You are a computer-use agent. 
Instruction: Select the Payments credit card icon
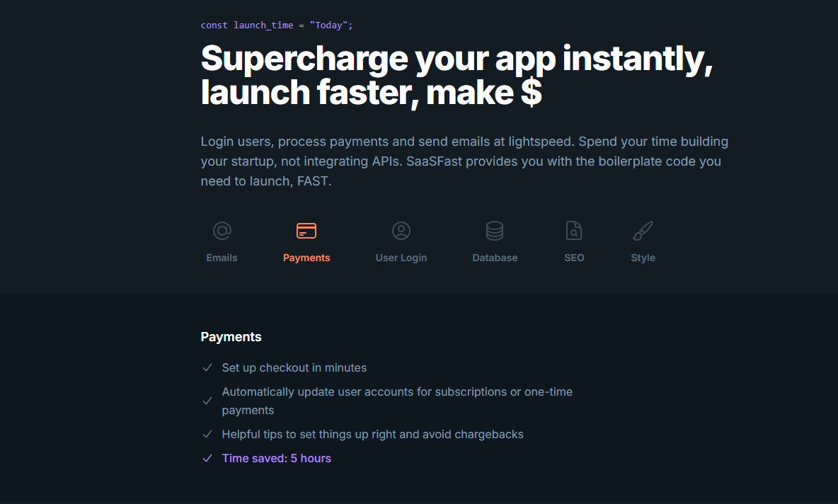(x=306, y=231)
